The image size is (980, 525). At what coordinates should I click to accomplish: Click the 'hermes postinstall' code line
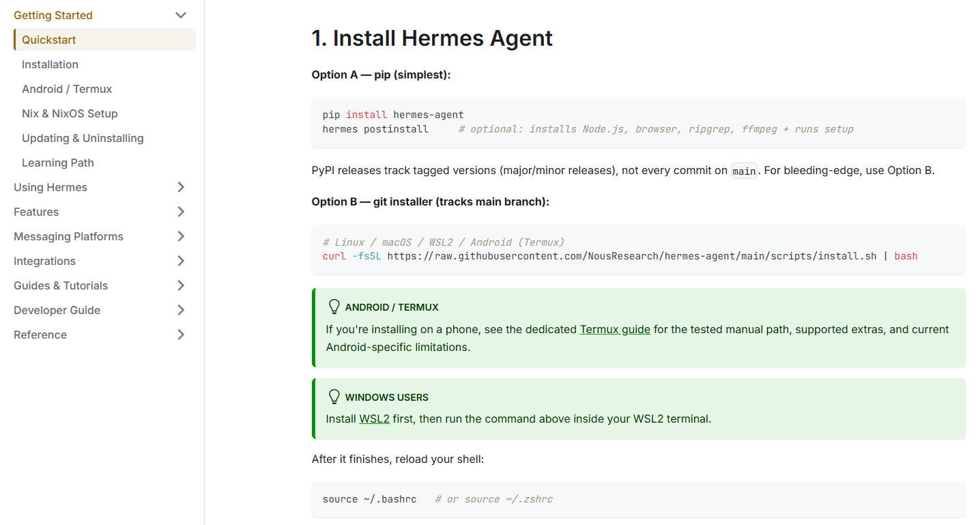588,129
